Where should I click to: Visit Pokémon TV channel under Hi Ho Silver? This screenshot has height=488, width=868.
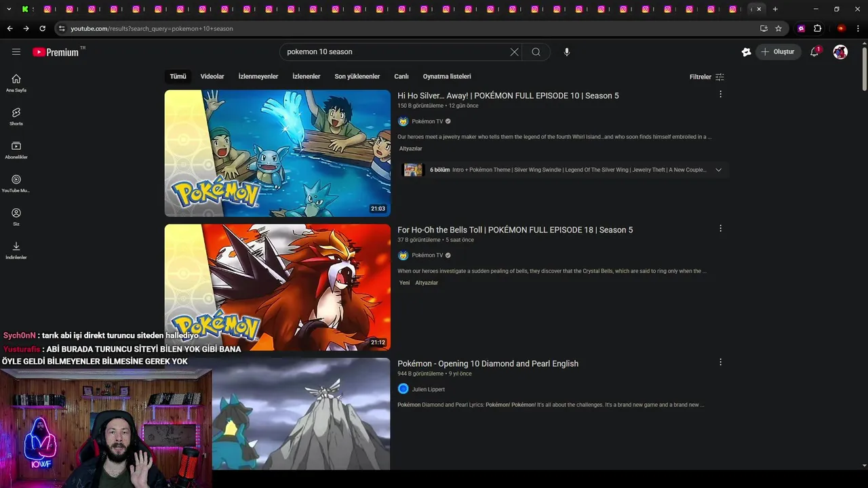427,121
